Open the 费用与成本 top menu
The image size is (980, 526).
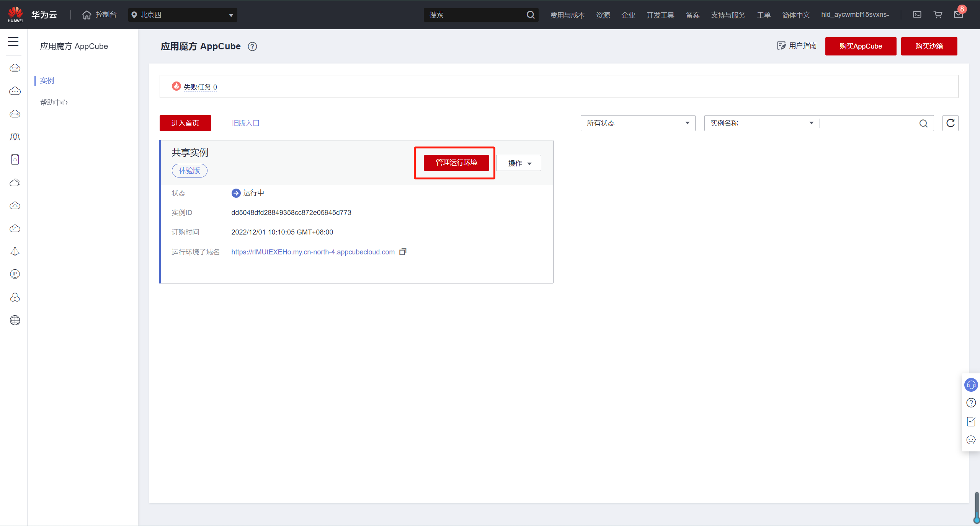click(x=567, y=15)
